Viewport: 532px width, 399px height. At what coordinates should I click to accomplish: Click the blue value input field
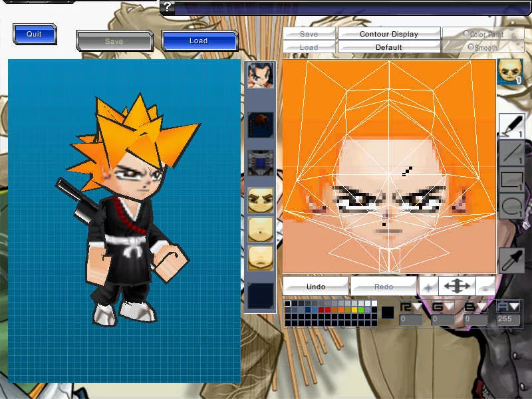click(x=475, y=320)
